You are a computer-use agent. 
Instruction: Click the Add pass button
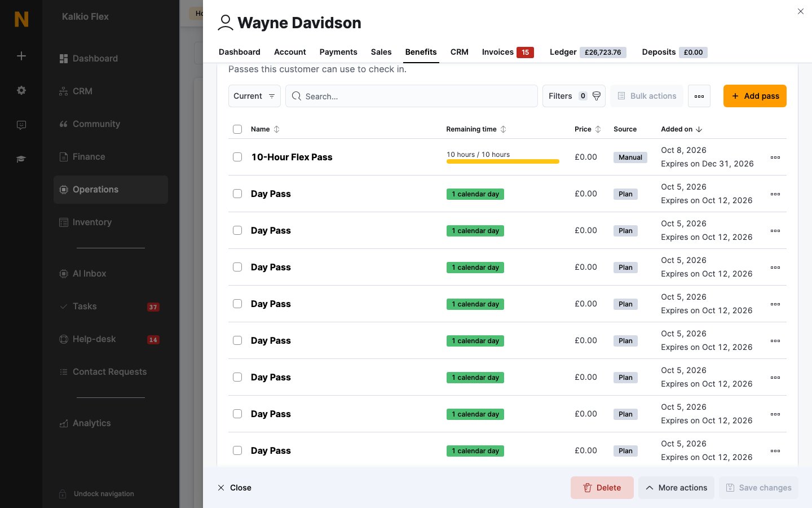point(755,96)
